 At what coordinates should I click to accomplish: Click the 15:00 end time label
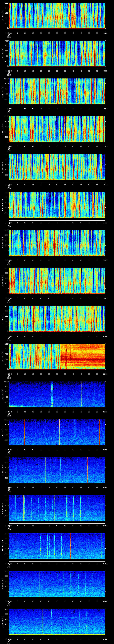(x=105, y=525)
